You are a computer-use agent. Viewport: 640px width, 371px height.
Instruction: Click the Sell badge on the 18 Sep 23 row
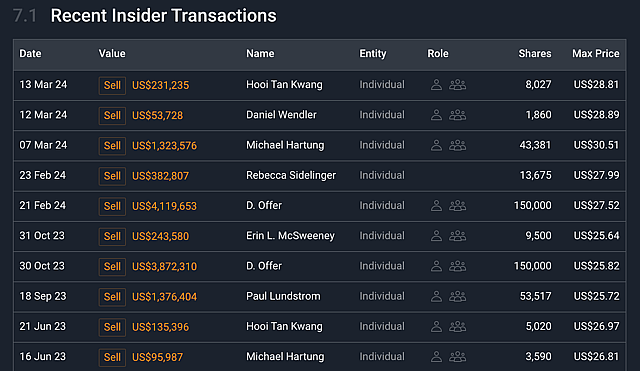pos(112,297)
